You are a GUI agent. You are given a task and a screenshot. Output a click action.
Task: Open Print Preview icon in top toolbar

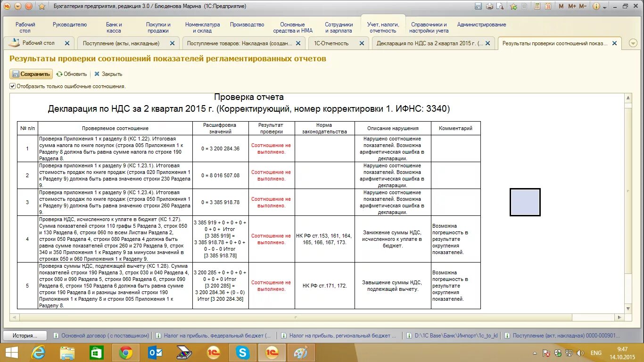(x=500, y=6)
